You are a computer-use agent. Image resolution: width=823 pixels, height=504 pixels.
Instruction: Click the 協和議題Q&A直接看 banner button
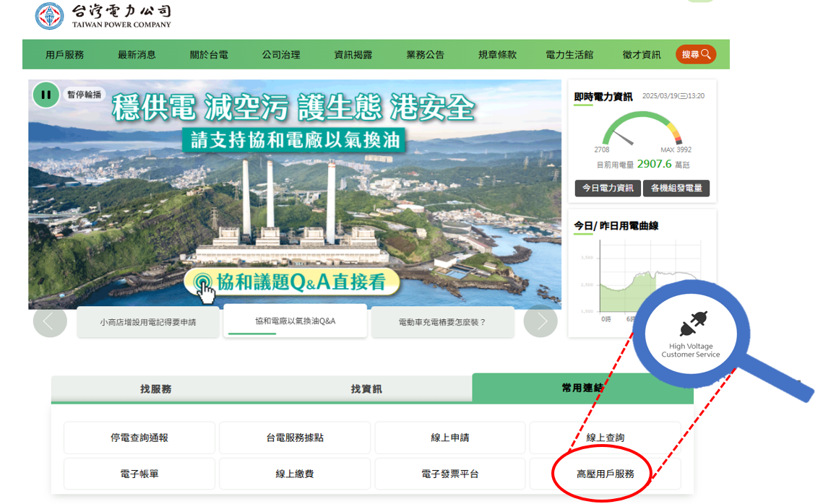point(292,282)
